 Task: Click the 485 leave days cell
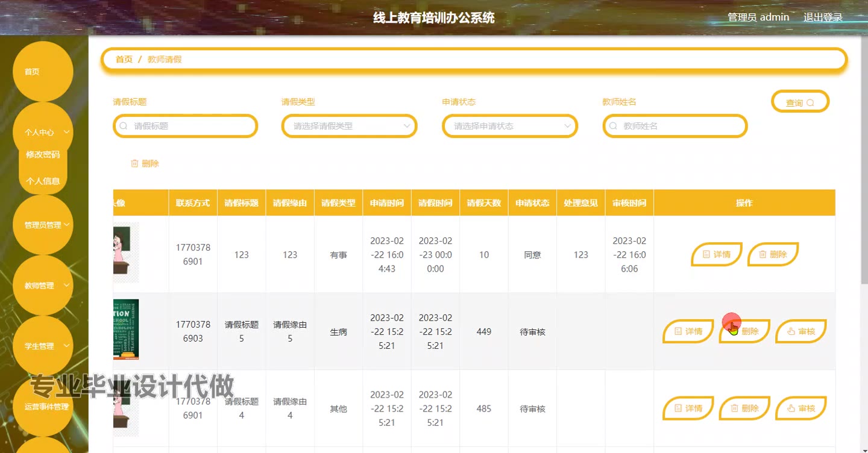[x=484, y=408]
